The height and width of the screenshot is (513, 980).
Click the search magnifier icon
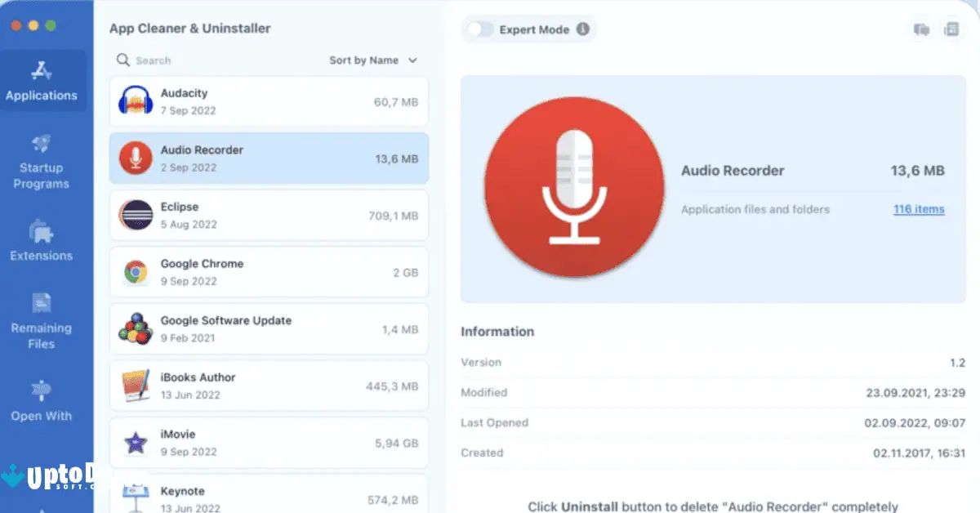click(x=122, y=60)
